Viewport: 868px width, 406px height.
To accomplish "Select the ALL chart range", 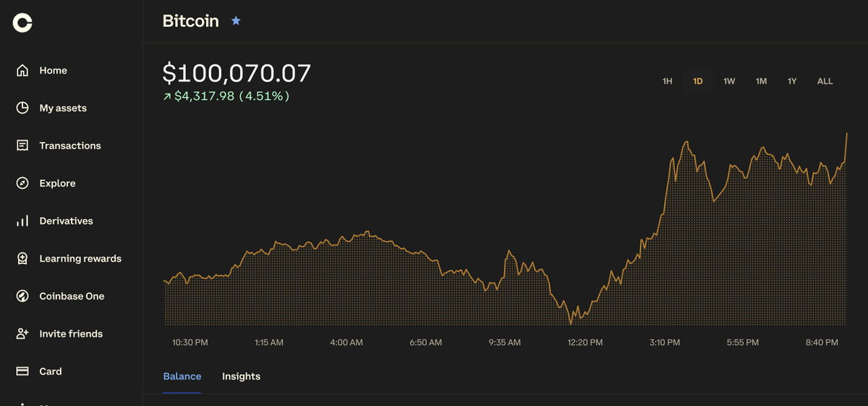I will pyautogui.click(x=825, y=81).
